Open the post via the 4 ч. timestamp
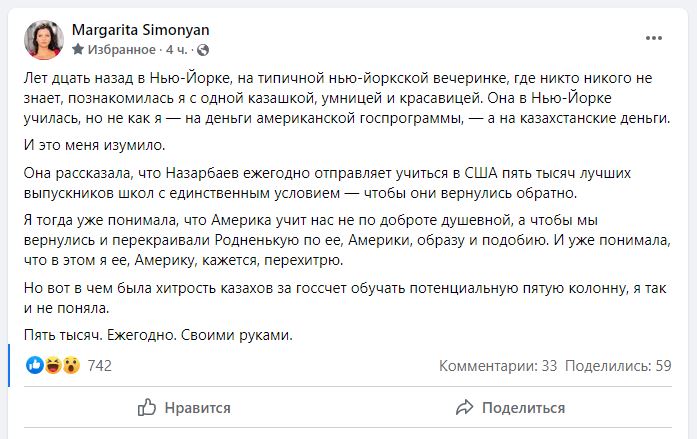697x439 pixels. click(x=178, y=49)
